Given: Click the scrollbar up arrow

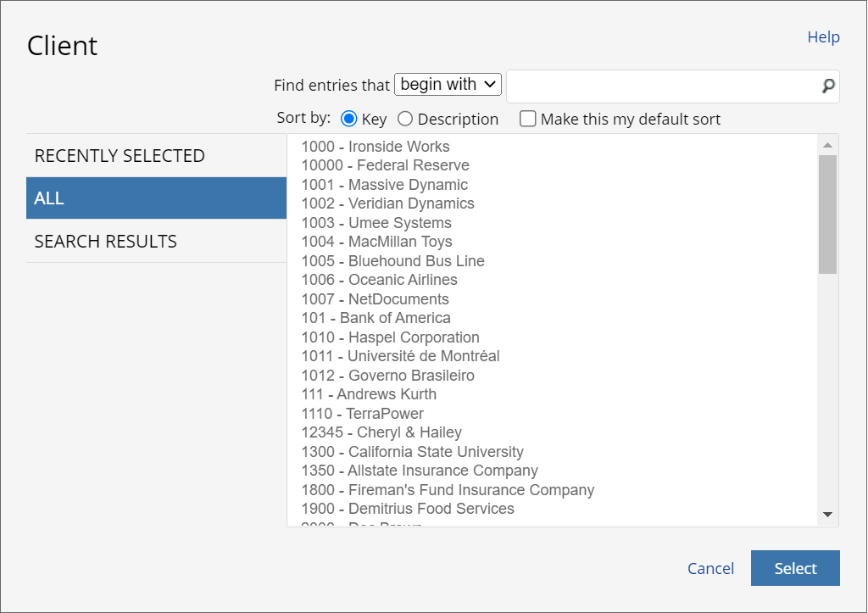Looking at the screenshot, I should click(828, 144).
